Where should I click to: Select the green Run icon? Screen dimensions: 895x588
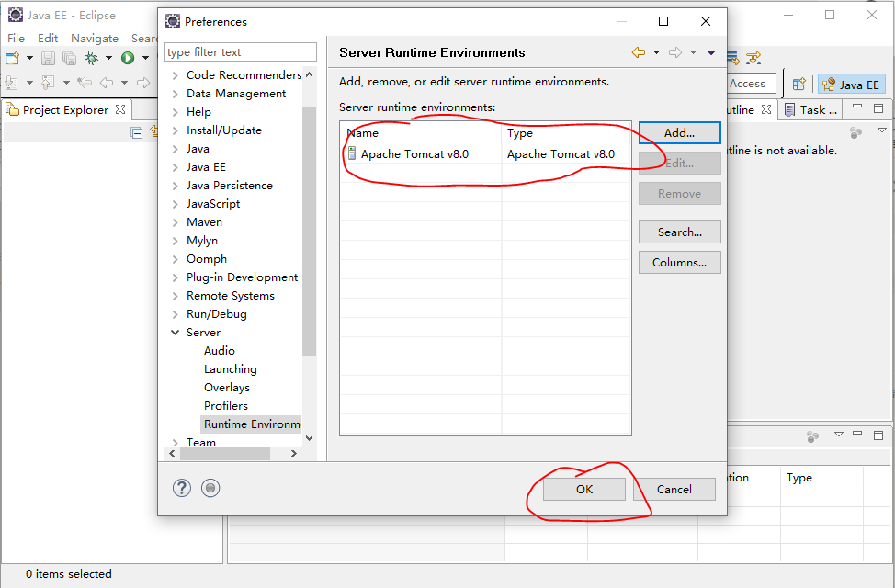point(127,58)
